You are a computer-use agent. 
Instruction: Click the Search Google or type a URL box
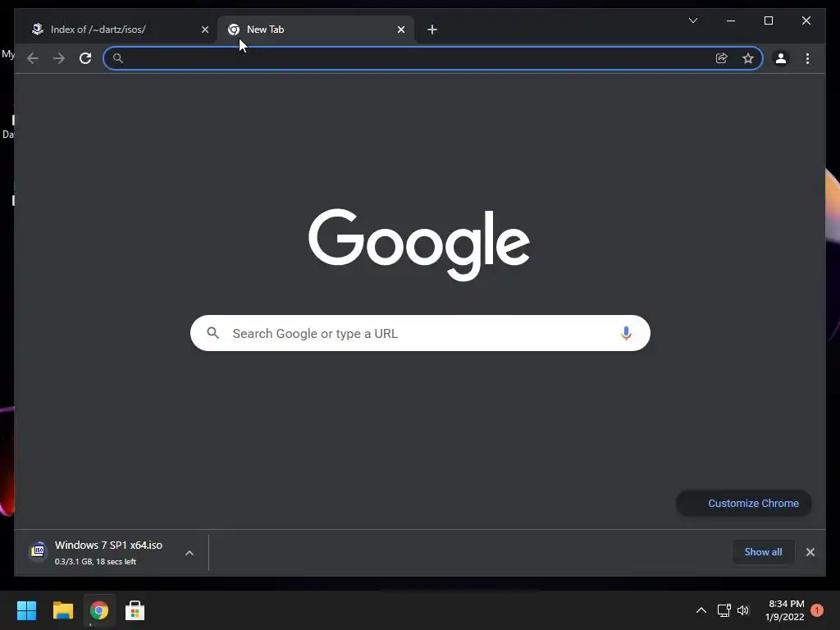coord(421,333)
